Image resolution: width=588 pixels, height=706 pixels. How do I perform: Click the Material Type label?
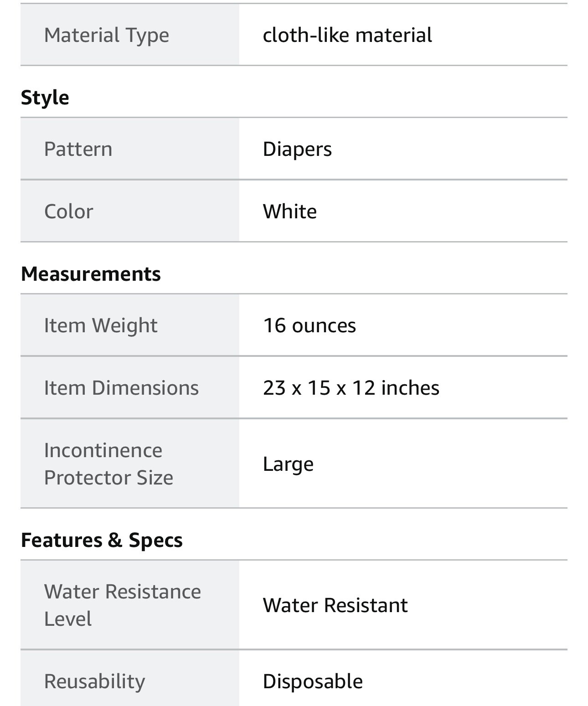tap(106, 35)
